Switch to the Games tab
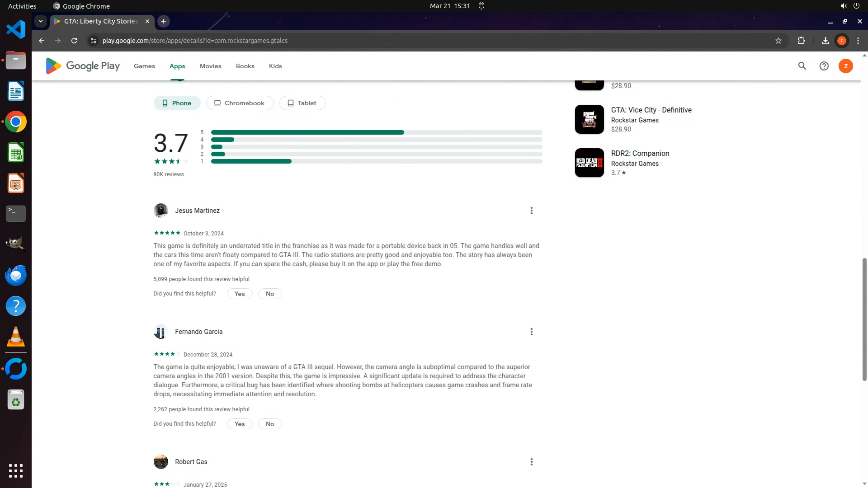 tap(144, 66)
